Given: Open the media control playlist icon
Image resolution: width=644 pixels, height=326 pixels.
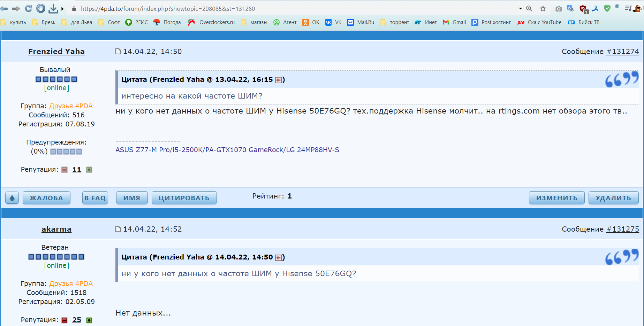Looking at the screenshot, I should (x=628, y=8).
